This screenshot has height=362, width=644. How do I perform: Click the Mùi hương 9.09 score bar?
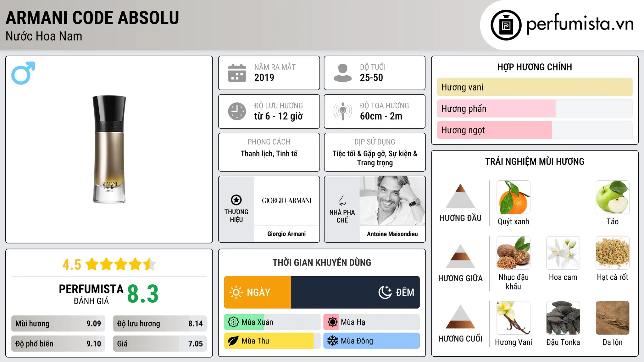[x=58, y=324]
